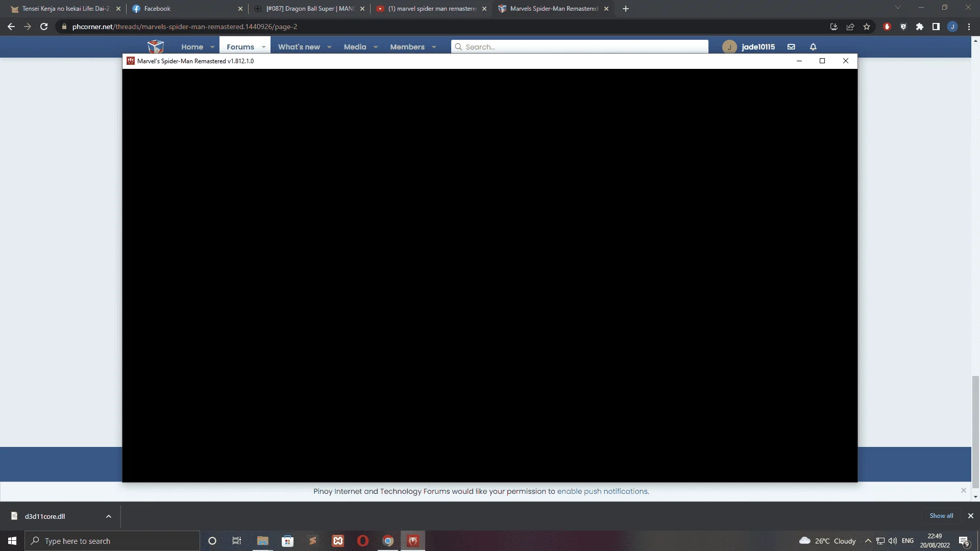Click the install/download page icon in address bar
The width and height of the screenshot is (980, 551).
point(834,27)
